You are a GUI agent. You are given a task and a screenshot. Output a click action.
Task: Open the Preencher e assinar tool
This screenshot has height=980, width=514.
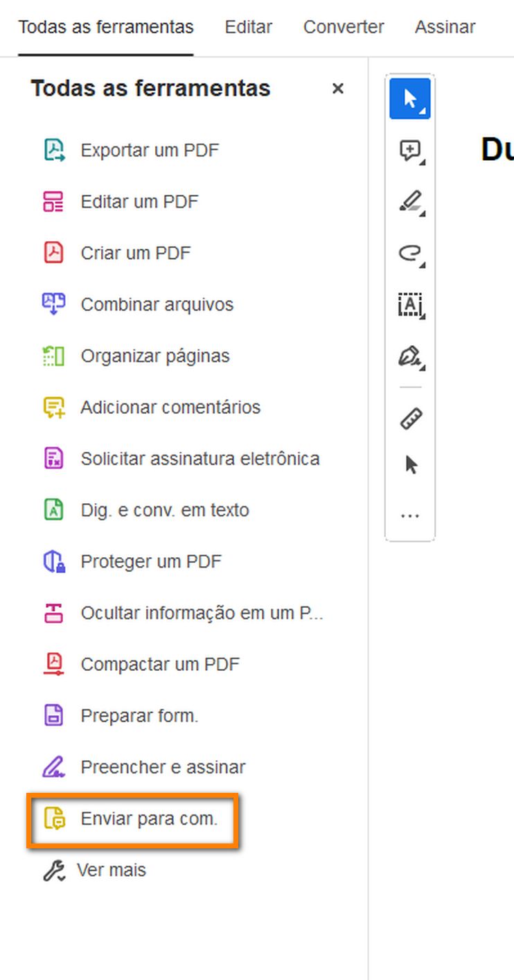tap(163, 767)
